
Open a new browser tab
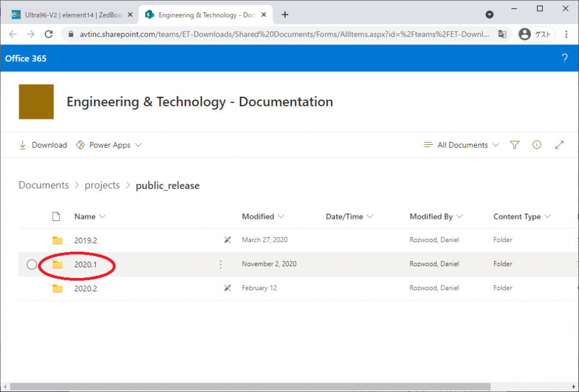(x=285, y=15)
